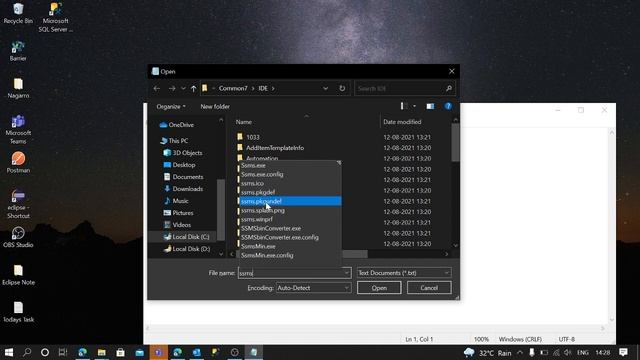640x360 pixels.
Task: Open dialog Help icon
Action: [448, 106]
